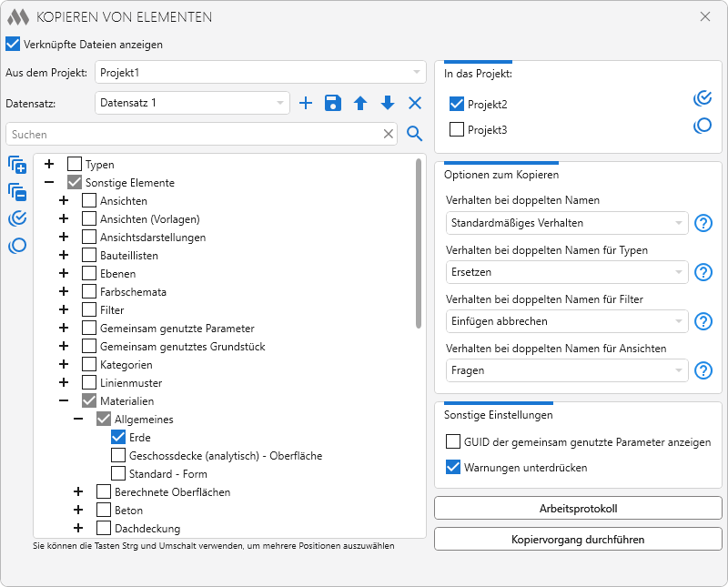Expand the Typen tree node
The width and height of the screenshot is (728, 587).
coord(49,165)
